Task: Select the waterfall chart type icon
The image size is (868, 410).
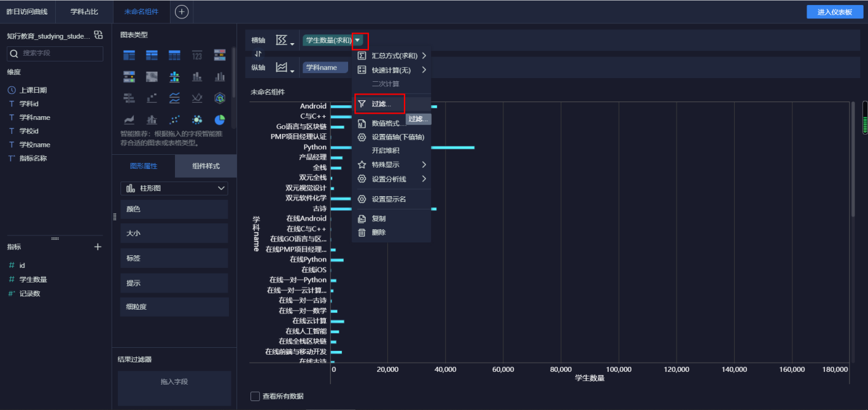Action: tap(152, 98)
